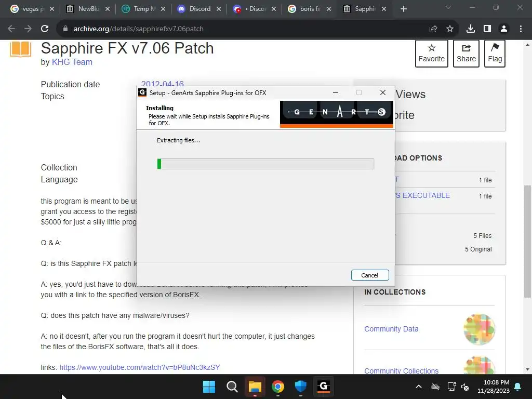
Task: Go forward to the next page
Action: point(28,29)
